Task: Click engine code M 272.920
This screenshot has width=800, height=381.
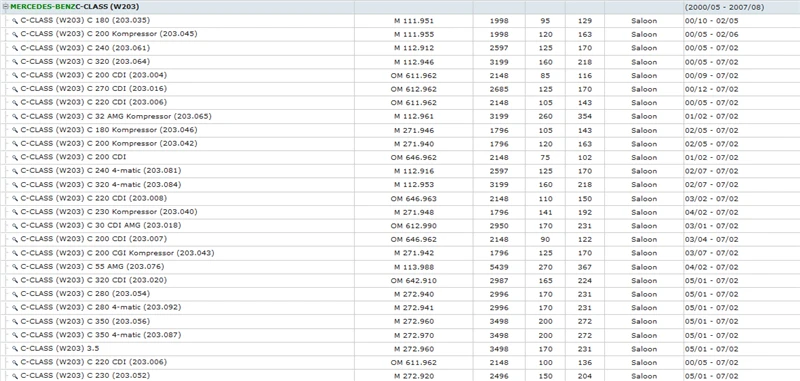Action: pos(414,376)
